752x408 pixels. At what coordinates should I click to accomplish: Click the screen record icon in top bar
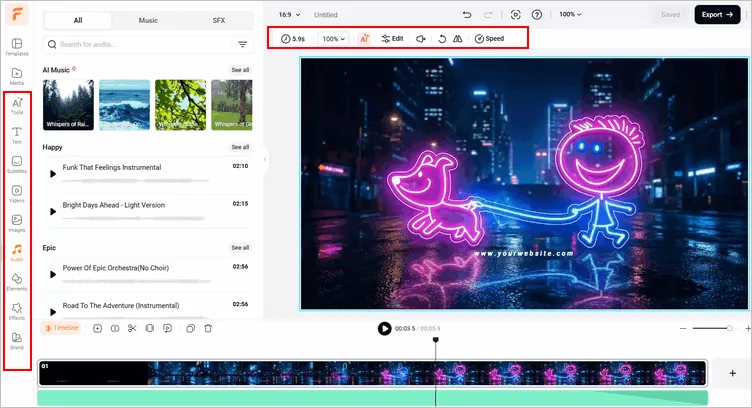click(x=516, y=15)
